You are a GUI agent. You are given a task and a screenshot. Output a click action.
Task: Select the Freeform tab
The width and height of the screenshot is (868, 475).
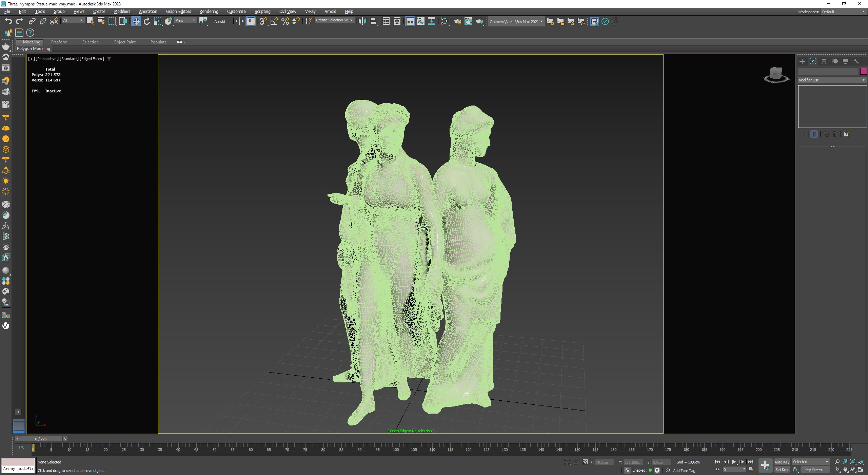point(58,41)
